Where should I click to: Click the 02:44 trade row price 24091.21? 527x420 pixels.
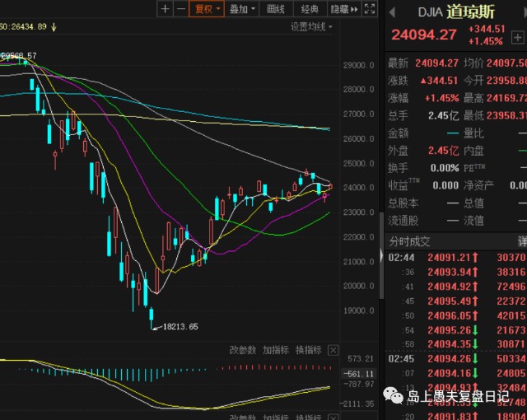[x=449, y=258]
